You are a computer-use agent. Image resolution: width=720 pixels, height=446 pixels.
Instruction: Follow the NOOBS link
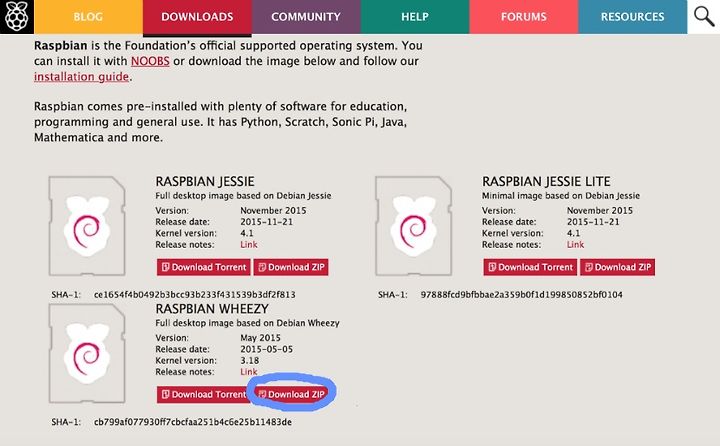point(150,61)
